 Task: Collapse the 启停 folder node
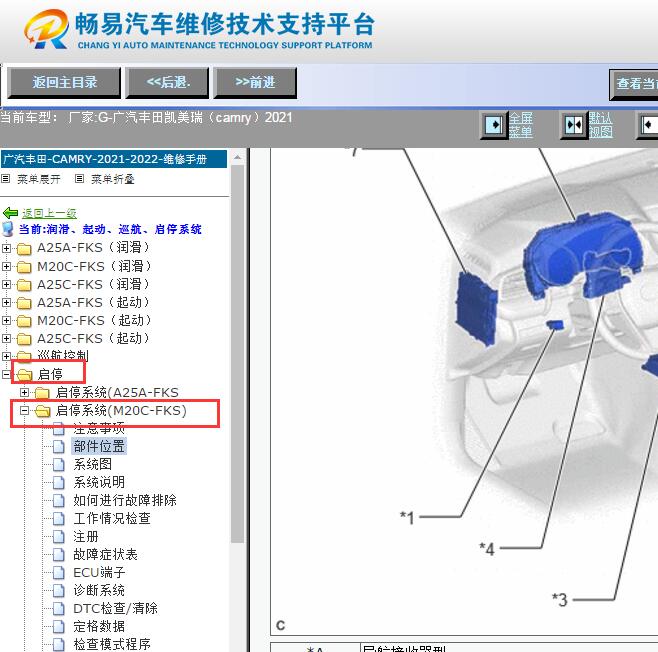coord(6,374)
